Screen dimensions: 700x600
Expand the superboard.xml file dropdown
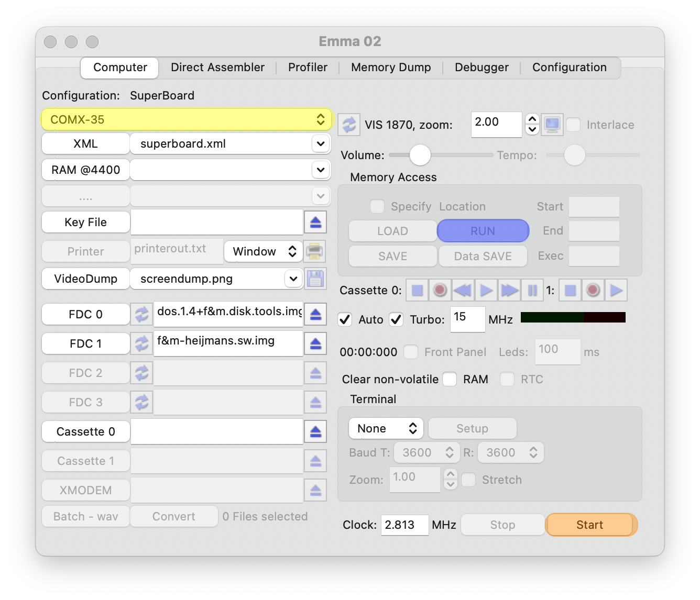click(x=320, y=143)
